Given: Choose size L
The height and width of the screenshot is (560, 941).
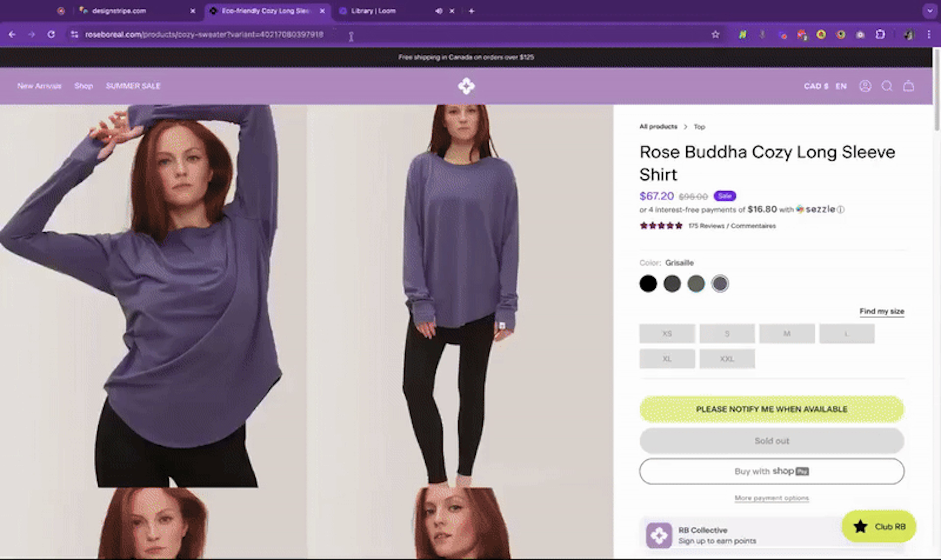Looking at the screenshot, I should tap(847, 334).
